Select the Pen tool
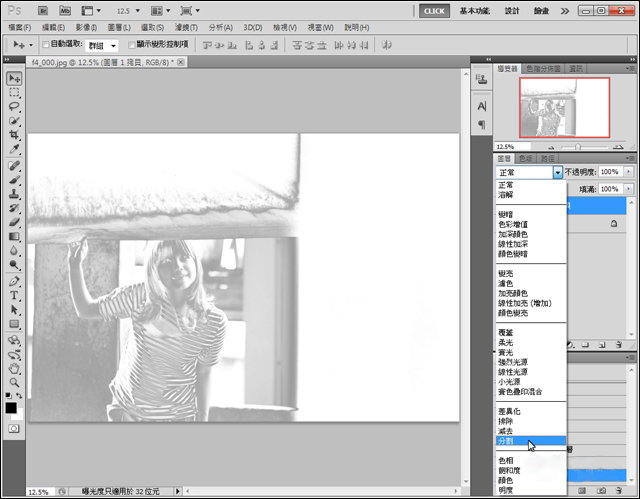The height and width of the screenshot is (499, 640). coord(14,282)
